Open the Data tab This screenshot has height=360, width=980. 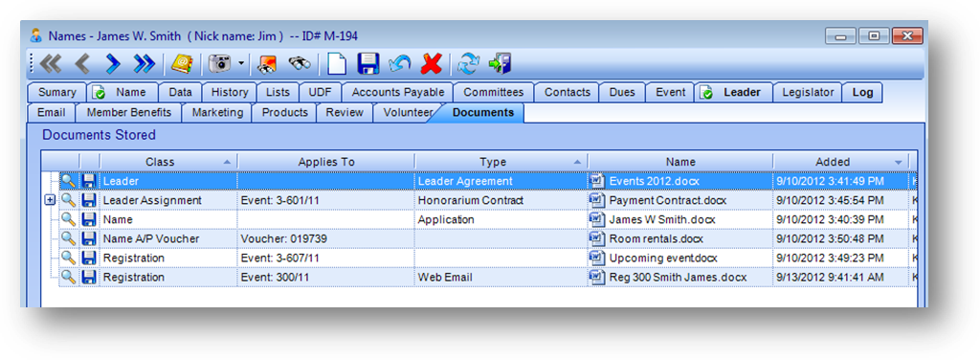point(180,93)
